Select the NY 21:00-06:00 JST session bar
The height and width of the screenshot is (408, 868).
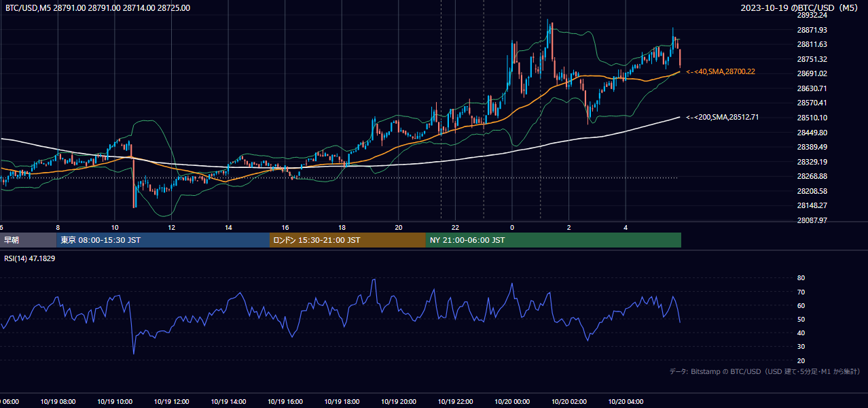tap(554, 240)
